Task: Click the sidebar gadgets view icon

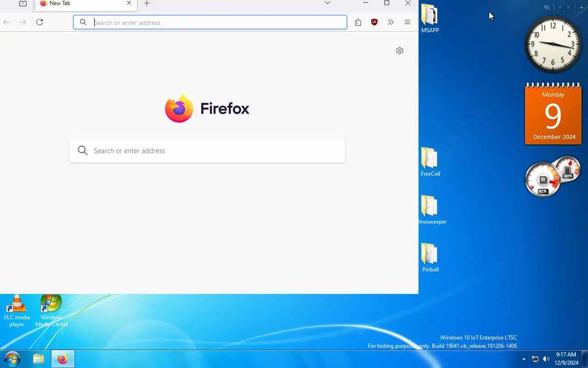Action: click(x=547, y=7)
